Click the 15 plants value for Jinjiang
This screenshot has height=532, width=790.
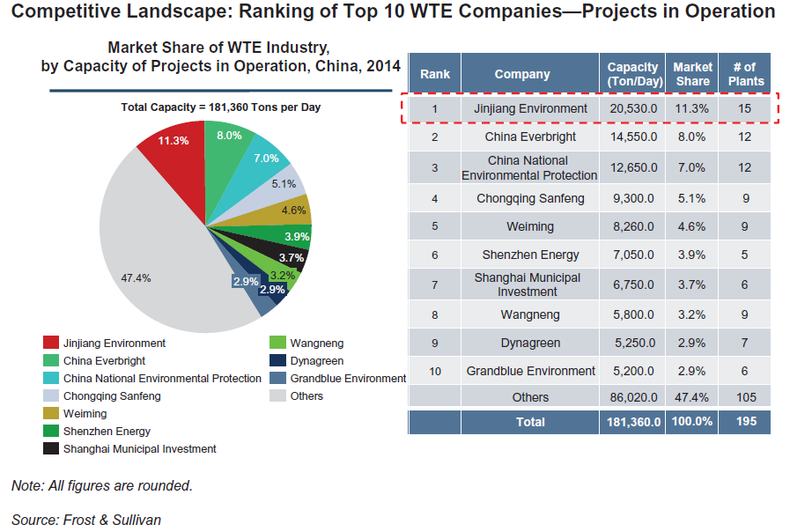[x=745, y=108]
